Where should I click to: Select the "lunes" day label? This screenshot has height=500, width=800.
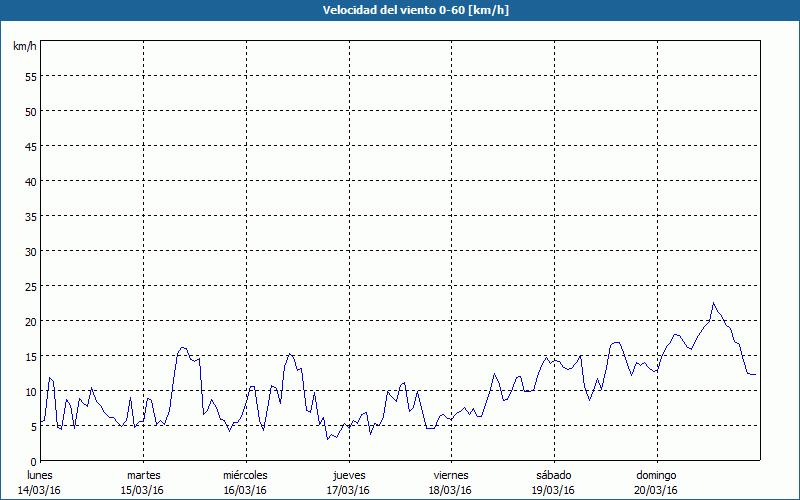click(x=39, y=475)
